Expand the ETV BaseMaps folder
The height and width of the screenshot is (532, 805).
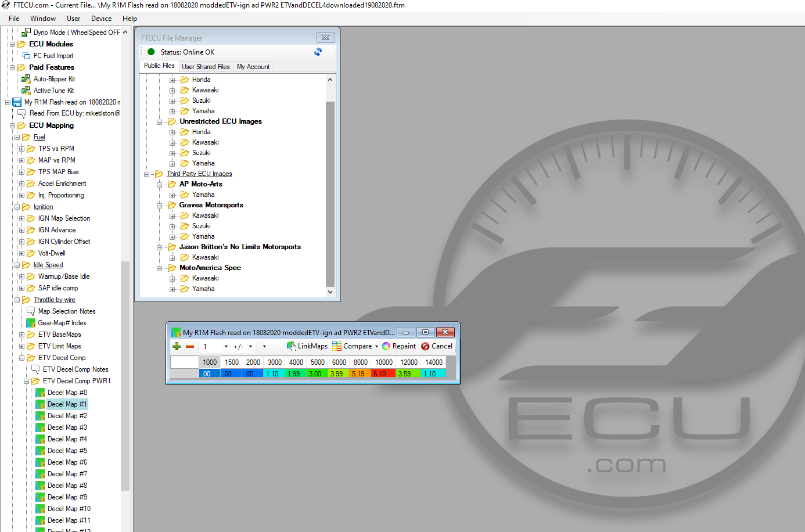click(x=21, y=335)
